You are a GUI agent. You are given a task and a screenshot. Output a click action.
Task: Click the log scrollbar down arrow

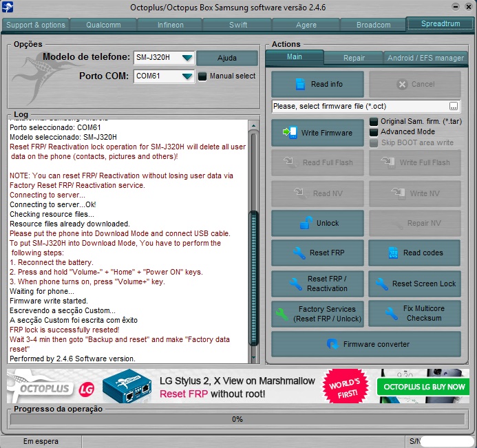tap(253, 358)
